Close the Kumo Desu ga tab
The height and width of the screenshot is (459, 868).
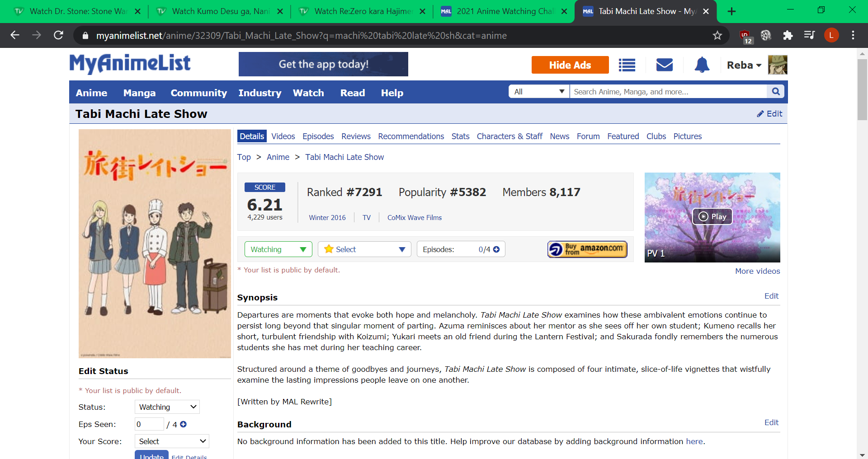(280, 11)
